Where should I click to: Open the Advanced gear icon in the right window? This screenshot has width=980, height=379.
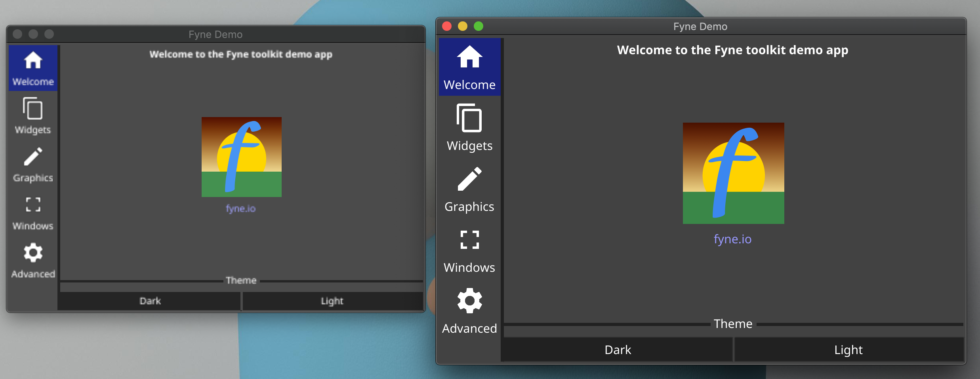tap(469, 301)
